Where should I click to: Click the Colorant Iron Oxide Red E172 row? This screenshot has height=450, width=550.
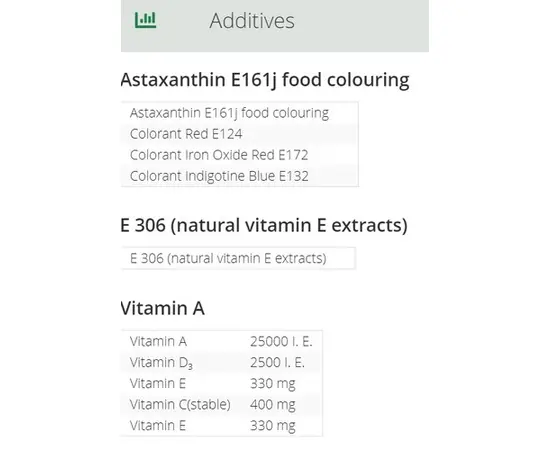(x=240, y=155)
